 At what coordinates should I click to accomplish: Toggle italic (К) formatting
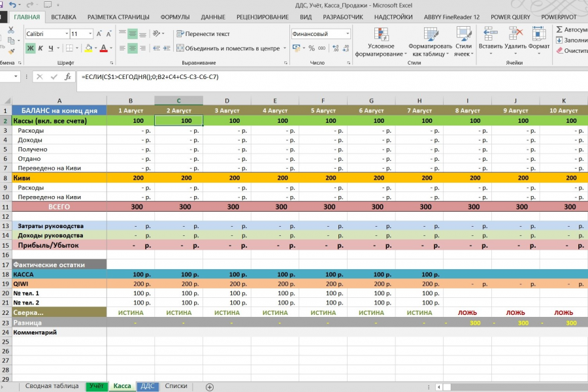click(x=41, y=48)
